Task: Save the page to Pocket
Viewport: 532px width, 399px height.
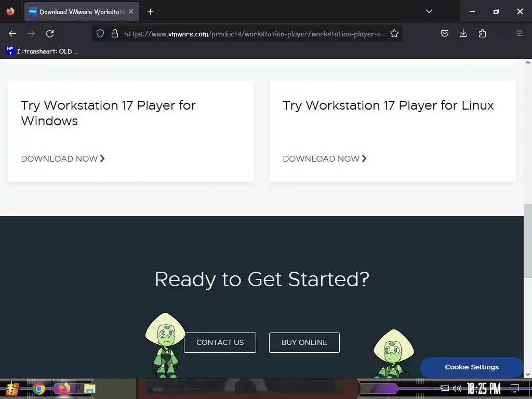Action: pyautogui.click(x=445, y=34)
